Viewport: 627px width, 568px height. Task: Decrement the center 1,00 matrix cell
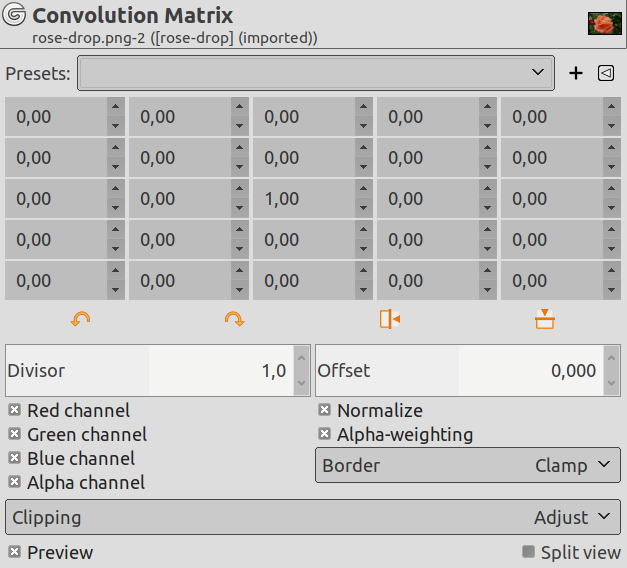pyautogui.click(x=363, y=208)
